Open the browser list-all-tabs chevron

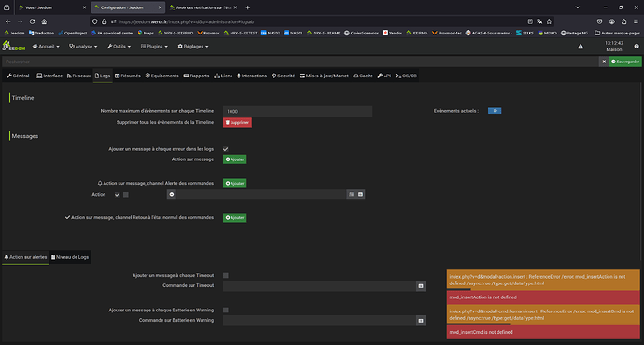pyautogui.click(x=578, y=7)
